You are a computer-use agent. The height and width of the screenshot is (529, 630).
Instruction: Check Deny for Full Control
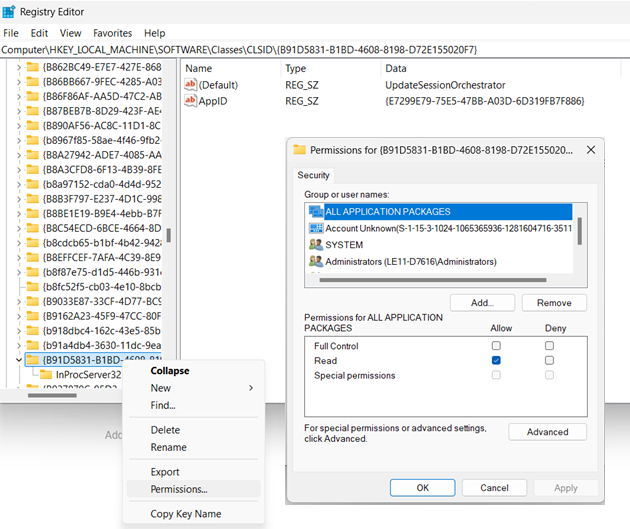549,345
